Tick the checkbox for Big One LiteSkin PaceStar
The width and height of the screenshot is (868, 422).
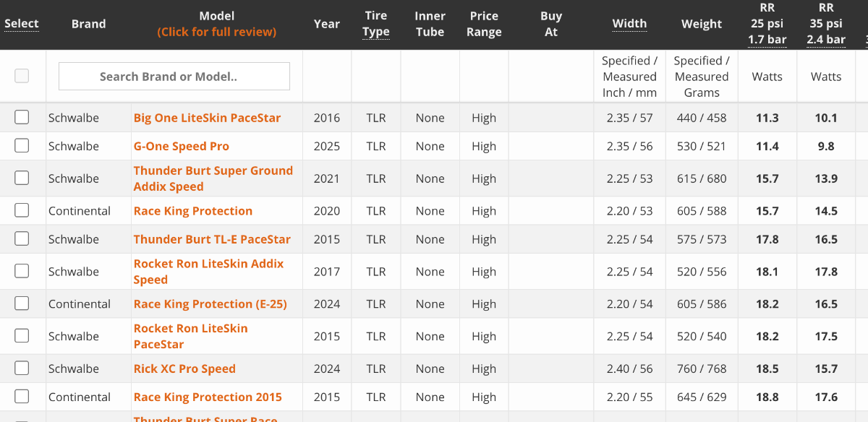22,117
